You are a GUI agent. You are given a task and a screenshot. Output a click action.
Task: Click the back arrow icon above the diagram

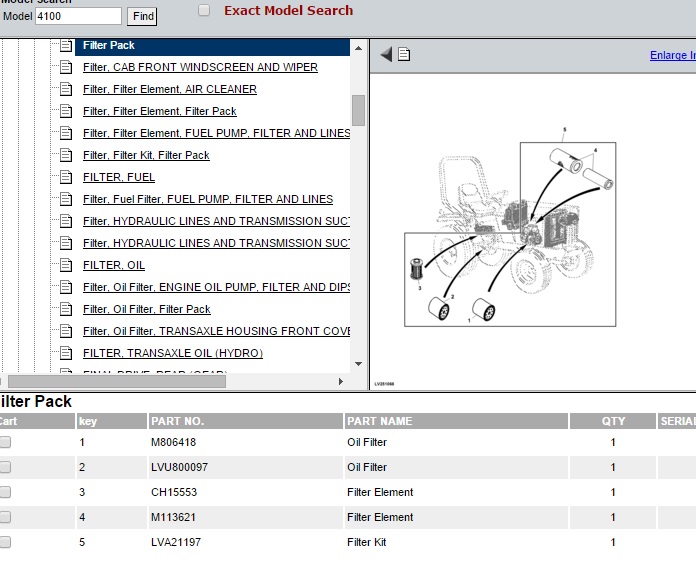pos(386,55)
